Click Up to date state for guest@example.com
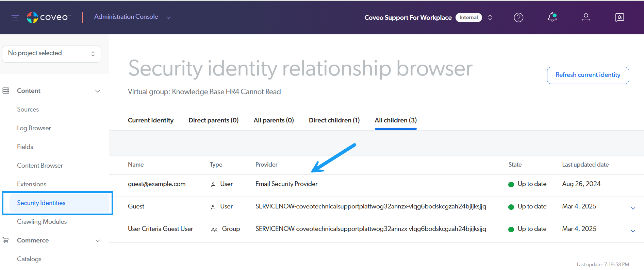Viewport: 644px width, 270px height. pyautogui.click(x=532, y=184)
